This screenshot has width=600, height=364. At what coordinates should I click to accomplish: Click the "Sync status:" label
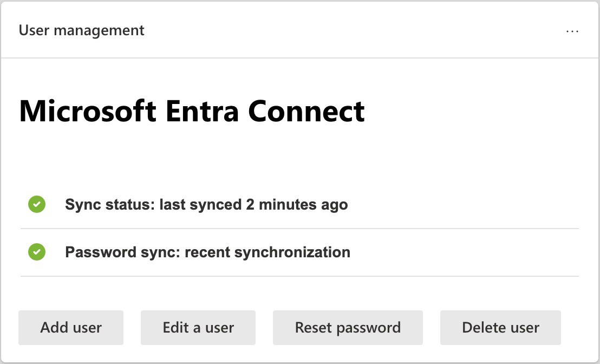click(110, 205)
